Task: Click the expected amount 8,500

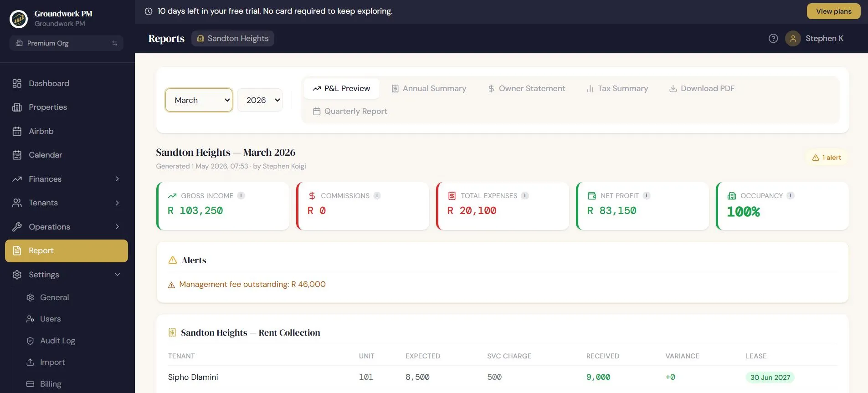Action: 417,377
